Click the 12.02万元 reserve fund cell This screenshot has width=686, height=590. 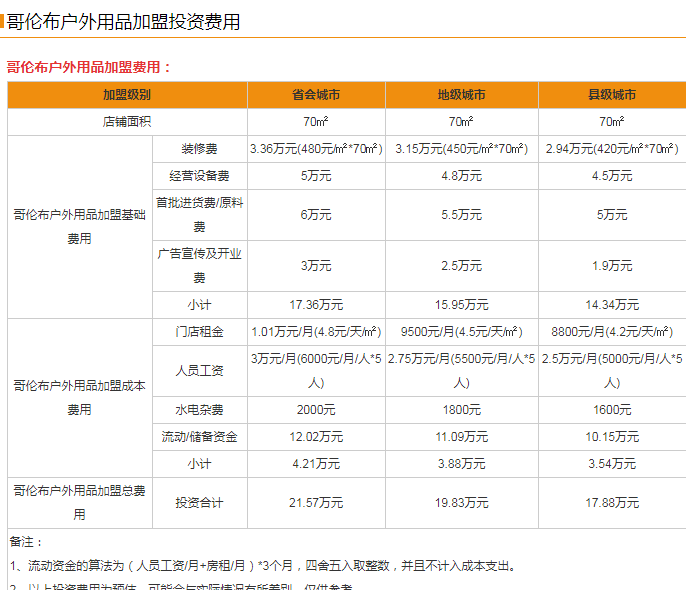coord(316,437)
